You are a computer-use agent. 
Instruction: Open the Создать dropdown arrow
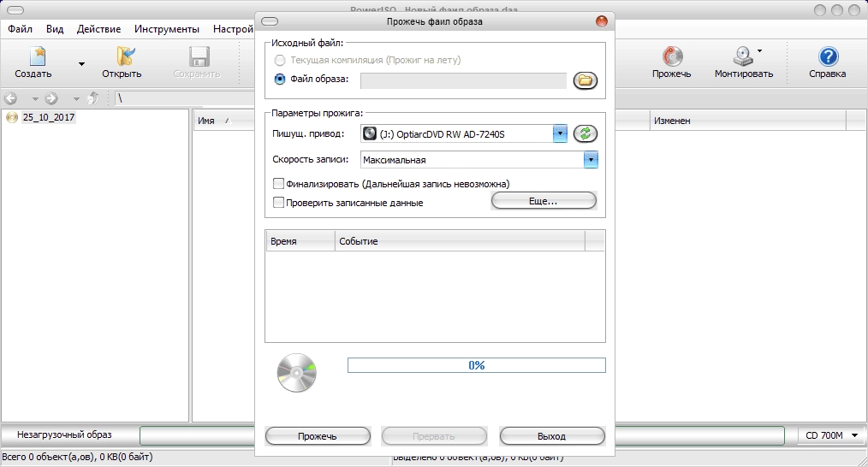(x=81, y=64)
